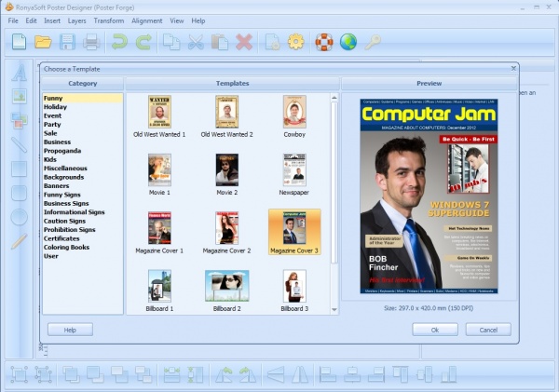Image resolution: width=559 pixels, height=392 pixels.
Task: Select the Line drawing tool
Action: coord(20,144)
